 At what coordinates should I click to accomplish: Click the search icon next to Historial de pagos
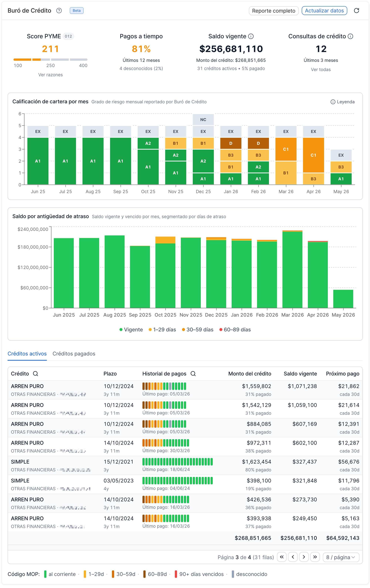click(193, 373)
